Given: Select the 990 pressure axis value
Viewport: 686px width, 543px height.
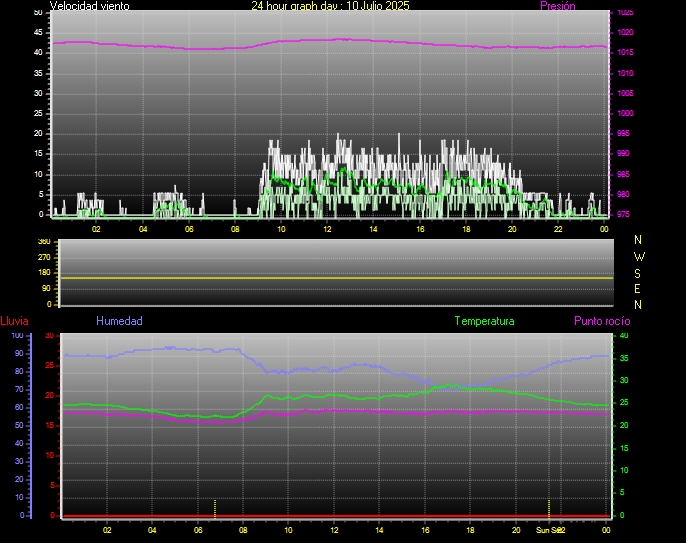Looking at the screenshot, I should coord(623,154).
